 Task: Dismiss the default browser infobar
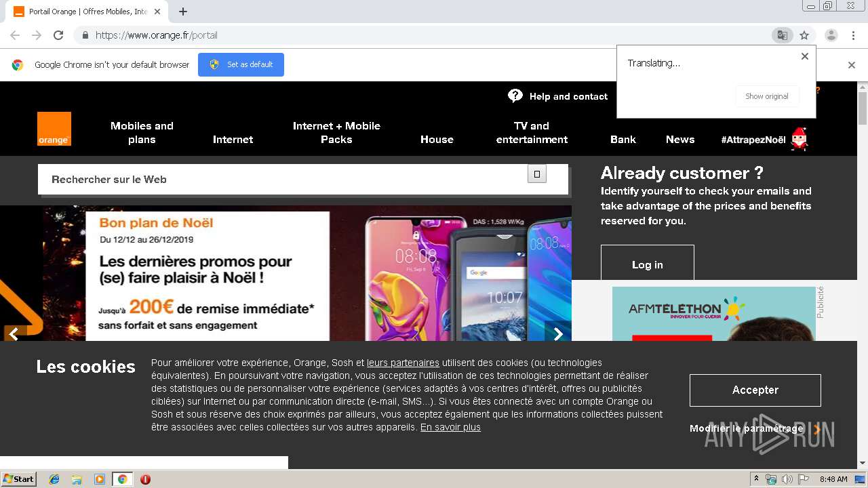[x=852, y=65]
